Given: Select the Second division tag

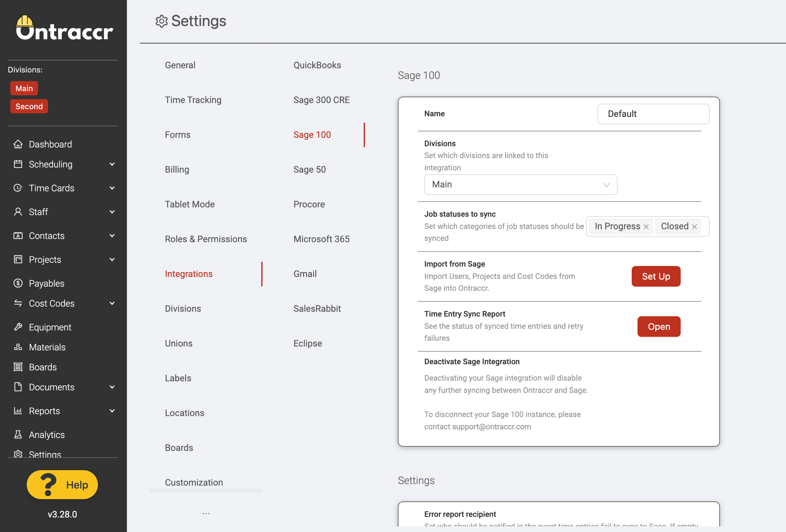Looking at the screenshot, I should 29,106.
